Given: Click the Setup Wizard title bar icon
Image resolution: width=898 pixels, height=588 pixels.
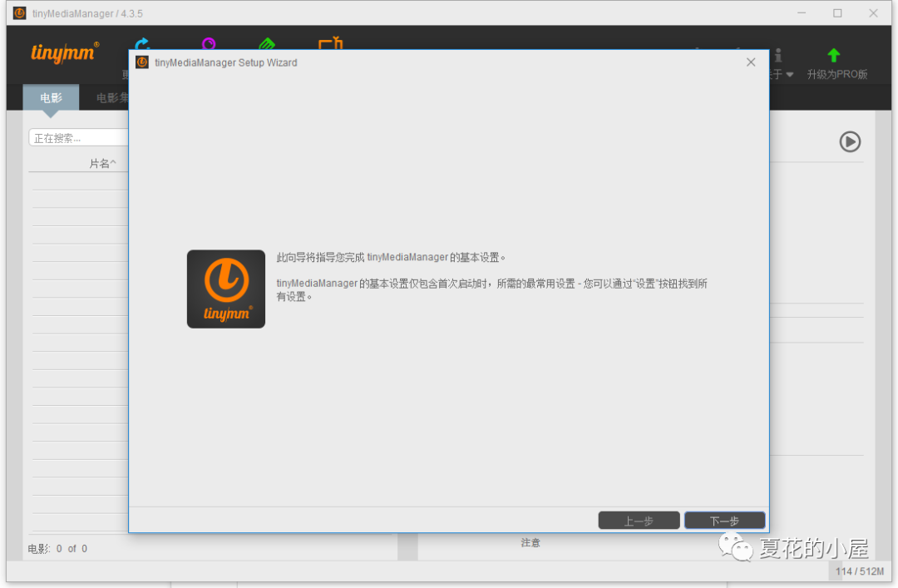Looking at the screenshot, I should pyautogui.click(x=142, y=62).
